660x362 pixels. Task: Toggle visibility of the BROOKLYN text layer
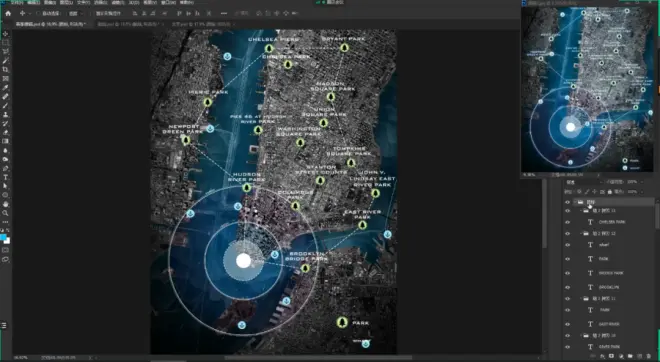pyautogui.click(x=567, y=287)
